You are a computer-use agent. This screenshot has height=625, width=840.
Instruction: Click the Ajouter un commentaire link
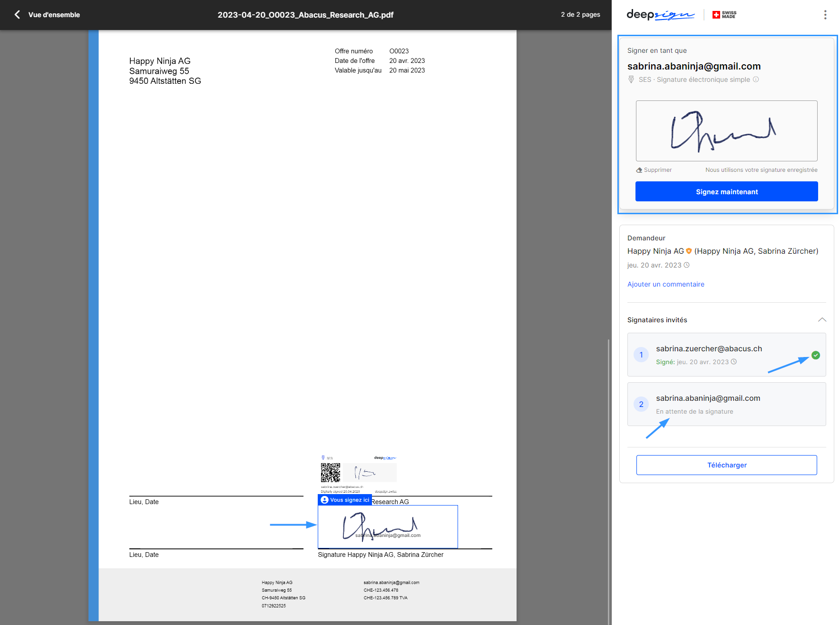(665, 284)
